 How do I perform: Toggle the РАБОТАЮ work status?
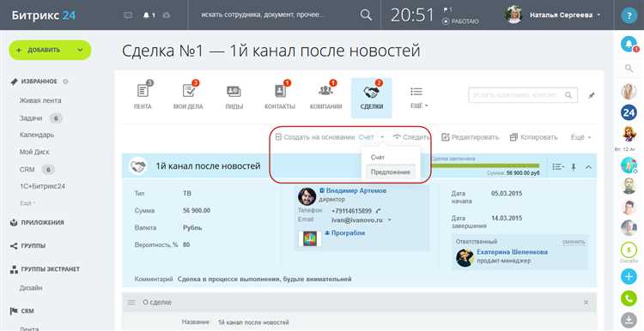coord(461,21)
